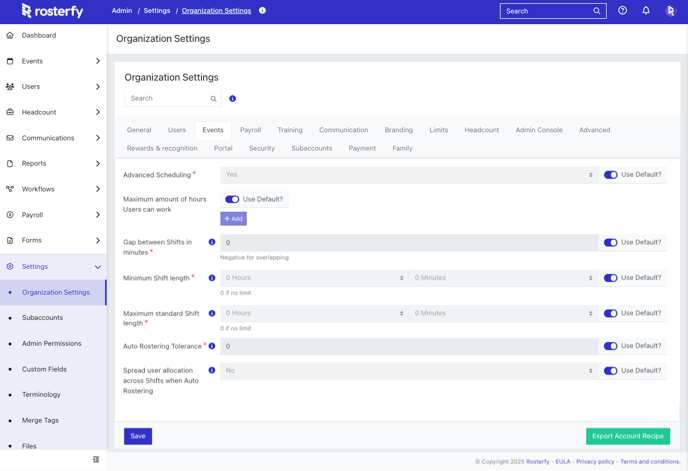Click the Organization Settings search field
Viewport: 688px width, 471px height.
173,99
